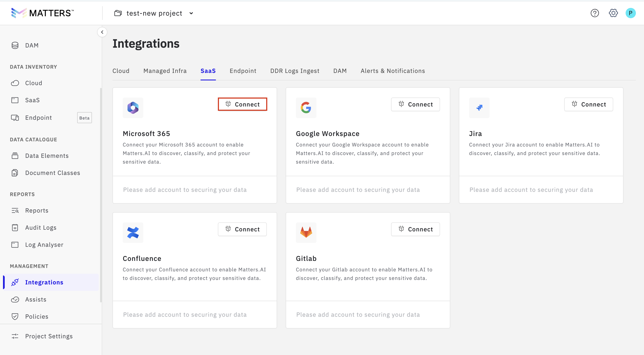The width and height of the screenshot is (644, 355).
Task: Click the Microsoft 365 logo
Action: [133, 108]
